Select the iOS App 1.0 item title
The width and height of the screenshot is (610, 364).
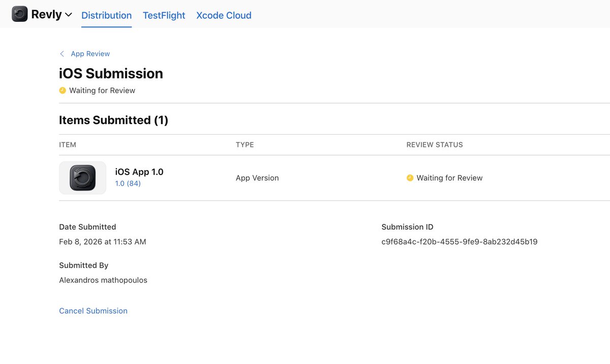[139, 172]
